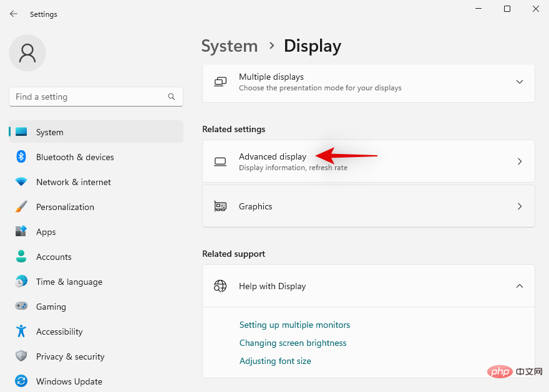Click the search magnifier in Find a setting
The width and height of the screenshot is (549, 392).
172,97
